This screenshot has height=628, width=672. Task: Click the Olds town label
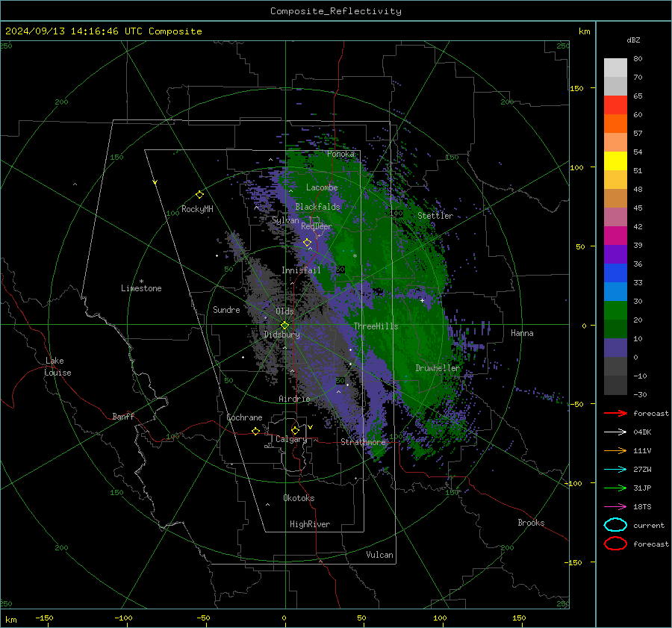[284, 311]
